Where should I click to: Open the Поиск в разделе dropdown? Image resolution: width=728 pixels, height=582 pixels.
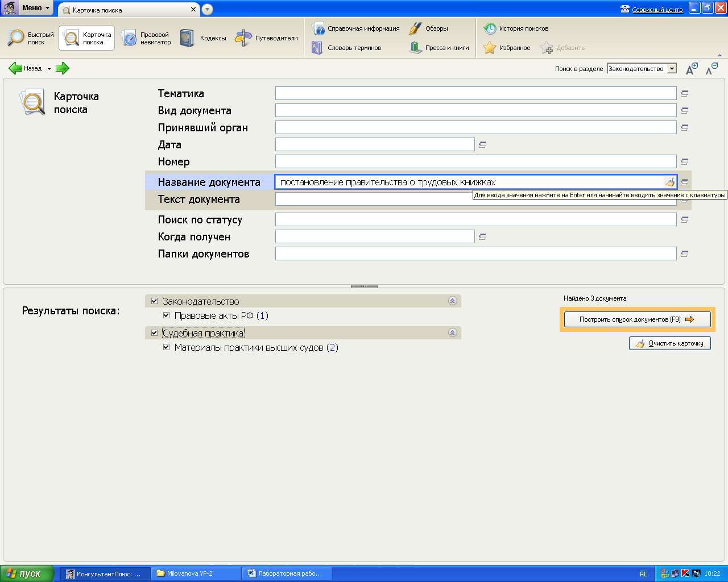point(672,69)
